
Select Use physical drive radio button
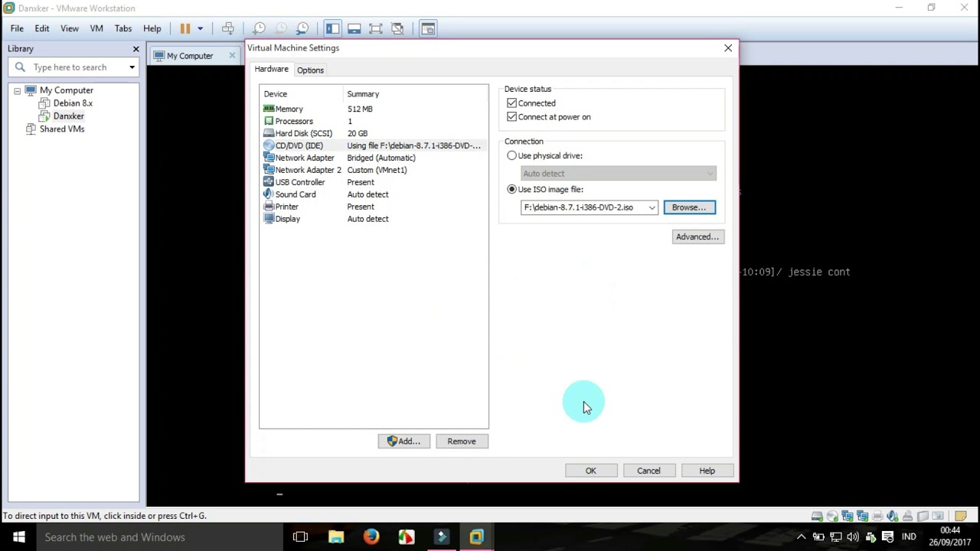(511, 155)
